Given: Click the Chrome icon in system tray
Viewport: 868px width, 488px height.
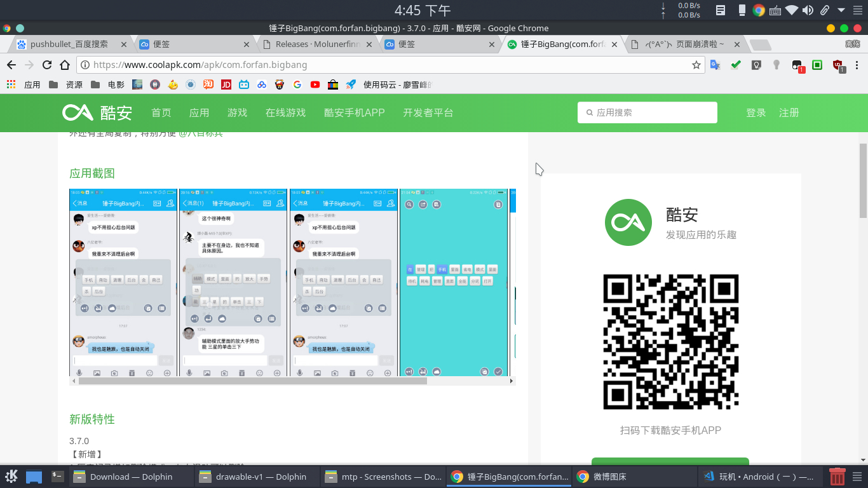Looking at the screenshot, I should click(759, 10).
